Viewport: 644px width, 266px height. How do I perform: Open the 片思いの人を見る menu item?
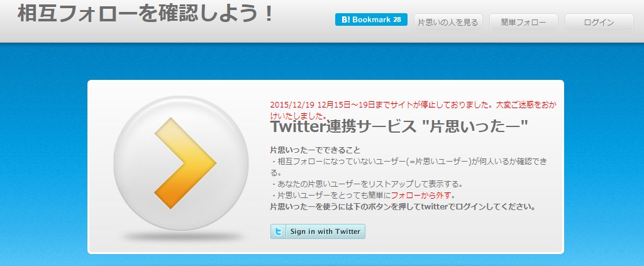pos(448,23)
